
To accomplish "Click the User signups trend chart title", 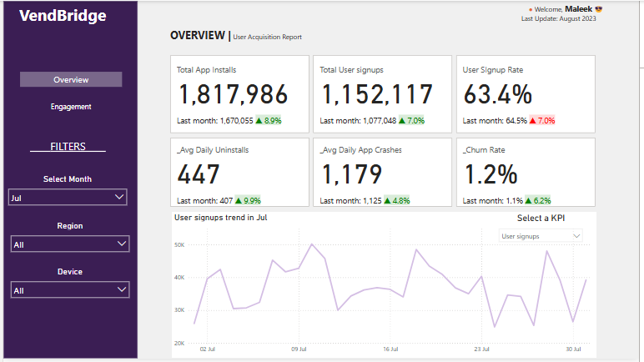I will pyautogui.click(x=220, y=218).
